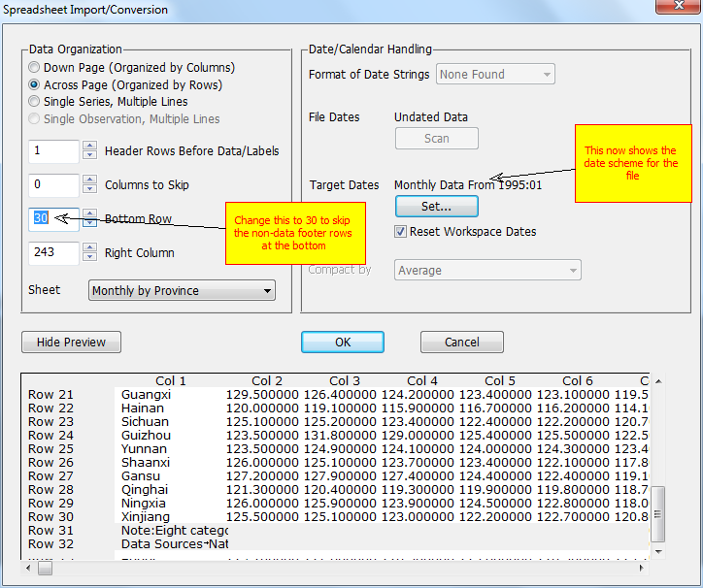Click the Right Column input field
The width and height of the screenshot is (703, 588).
click(53, 253)
